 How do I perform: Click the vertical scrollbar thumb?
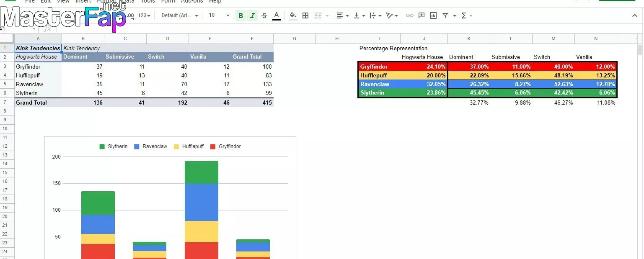pos(640,50)
